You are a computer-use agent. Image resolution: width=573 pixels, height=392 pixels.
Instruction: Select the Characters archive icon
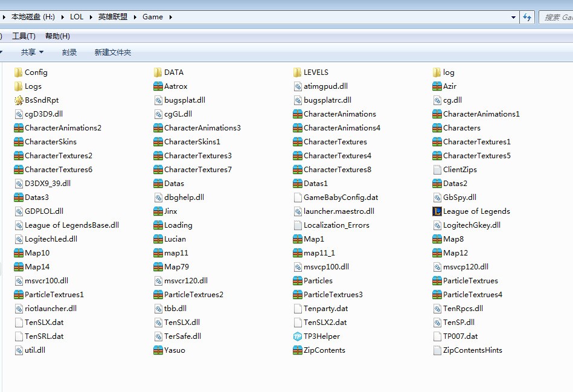(x=437, y=128)
